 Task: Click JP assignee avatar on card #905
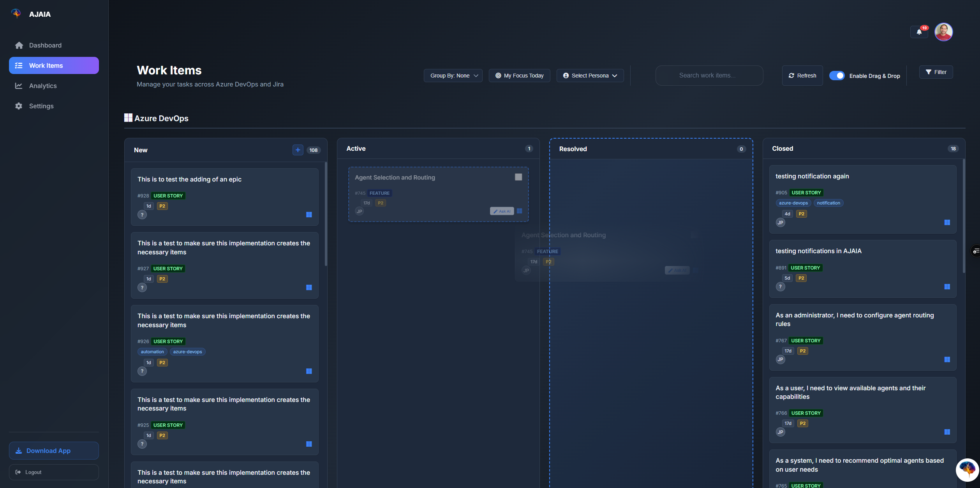pyautogui.click(x=780, y=223)
